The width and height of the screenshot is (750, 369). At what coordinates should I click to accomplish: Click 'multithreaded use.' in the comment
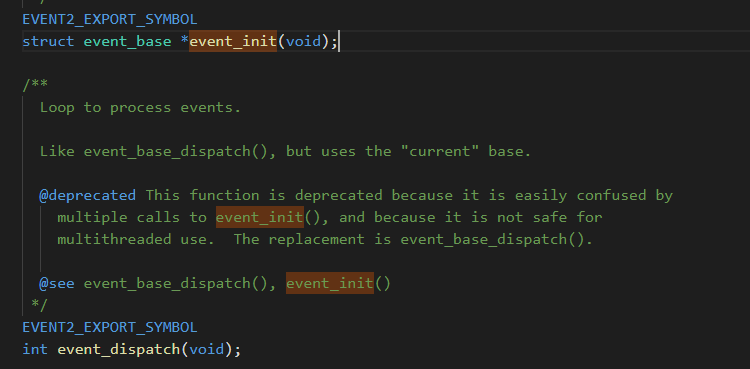coord(136,239)
